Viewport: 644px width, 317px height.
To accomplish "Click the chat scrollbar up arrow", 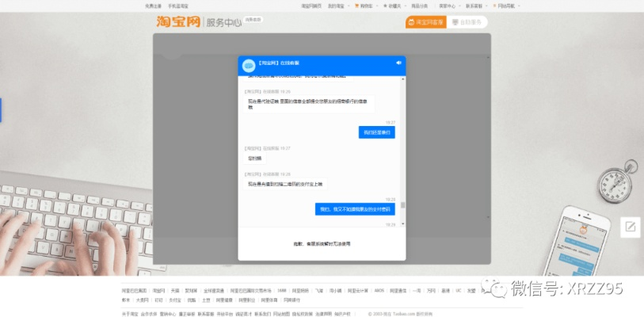I will click(x=402, y=79).
